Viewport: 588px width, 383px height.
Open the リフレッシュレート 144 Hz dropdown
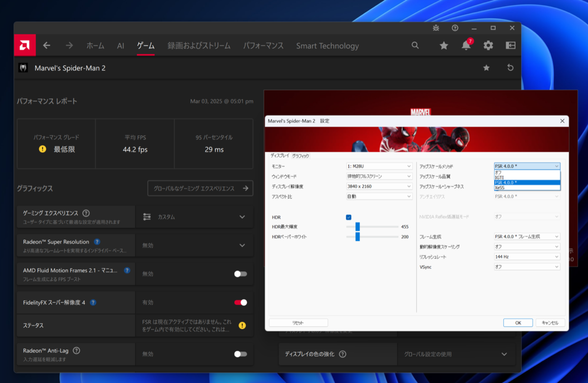(527, 256)
